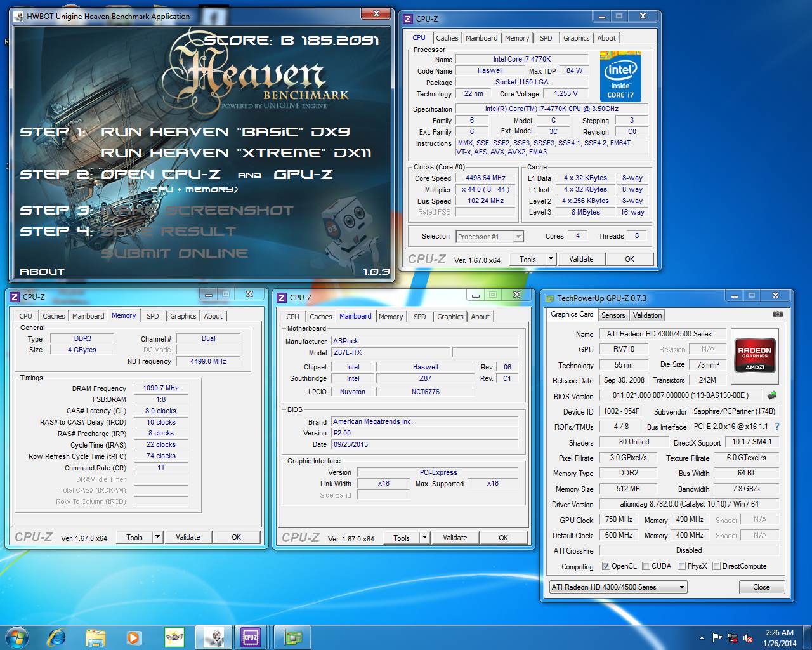
Task: Click the NB Frequency value 4499.0 MHz
Action: [208, 361]
